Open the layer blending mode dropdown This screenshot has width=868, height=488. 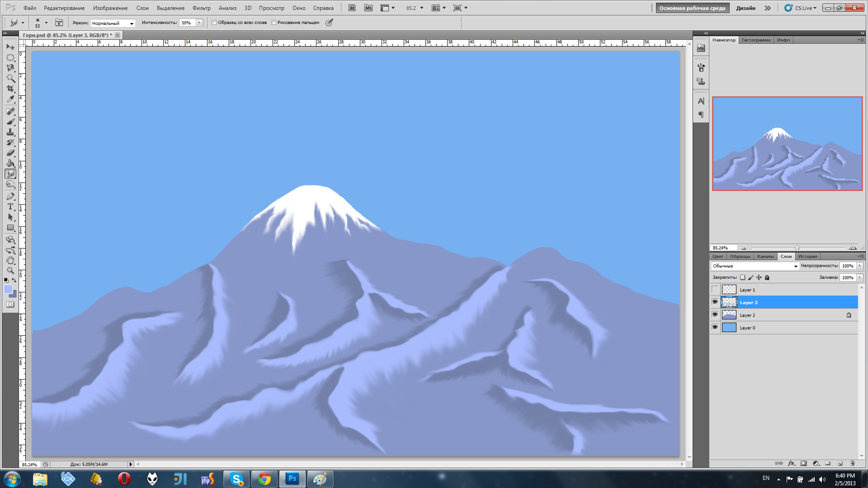coord(755,266)
